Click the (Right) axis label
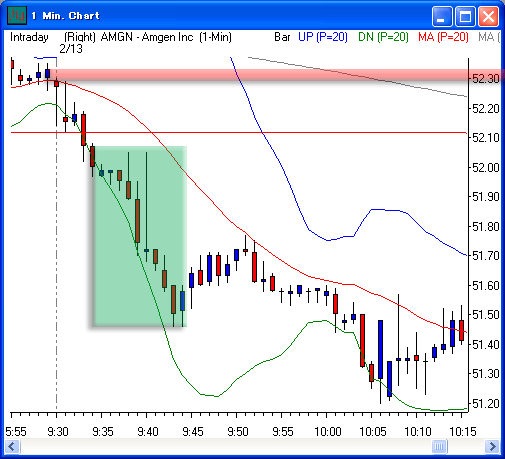 (80, 37)
